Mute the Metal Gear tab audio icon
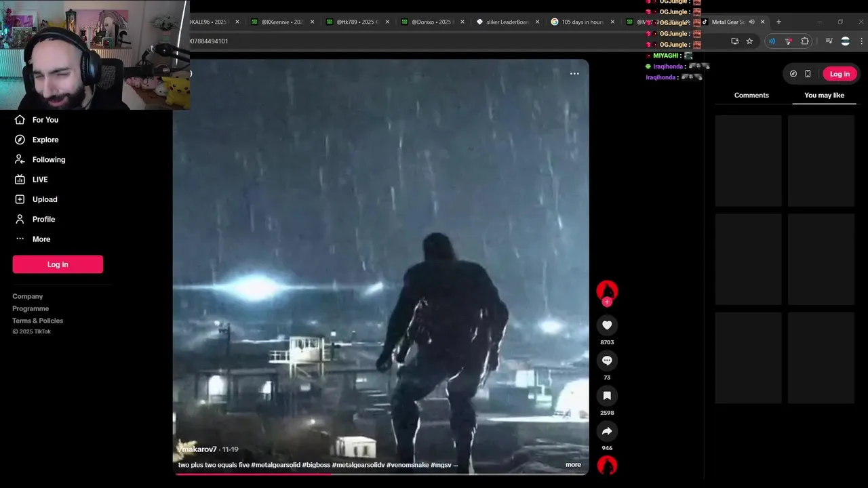 tap(751, 22)
